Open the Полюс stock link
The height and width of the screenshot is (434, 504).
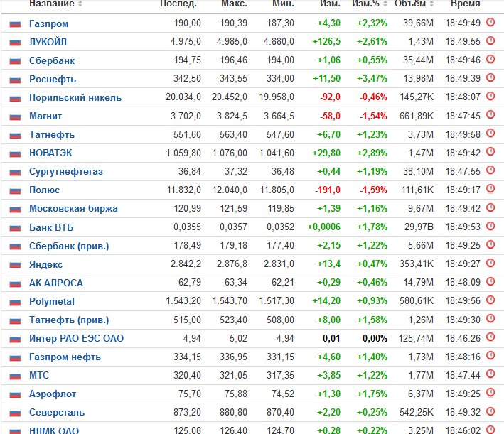(44, 190)
